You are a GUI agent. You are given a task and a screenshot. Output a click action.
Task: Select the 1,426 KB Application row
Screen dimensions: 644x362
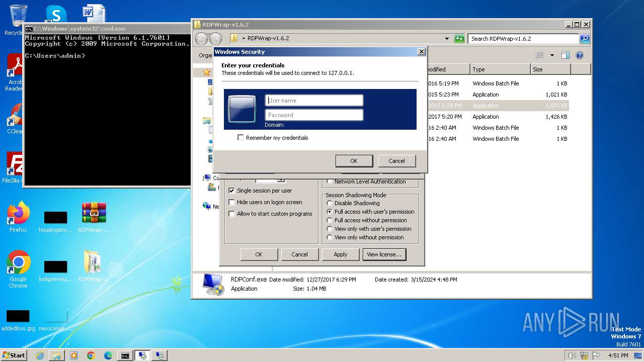[x=498, y=117]
